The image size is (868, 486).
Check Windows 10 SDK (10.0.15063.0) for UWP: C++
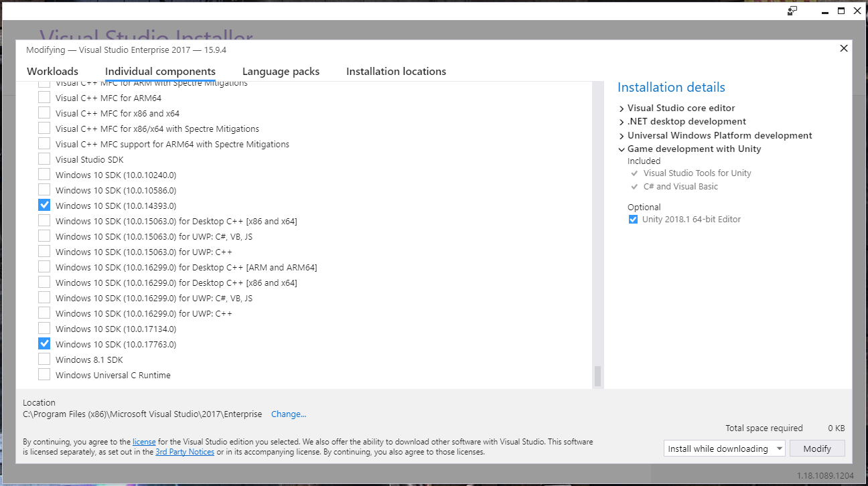pos(44,252)
